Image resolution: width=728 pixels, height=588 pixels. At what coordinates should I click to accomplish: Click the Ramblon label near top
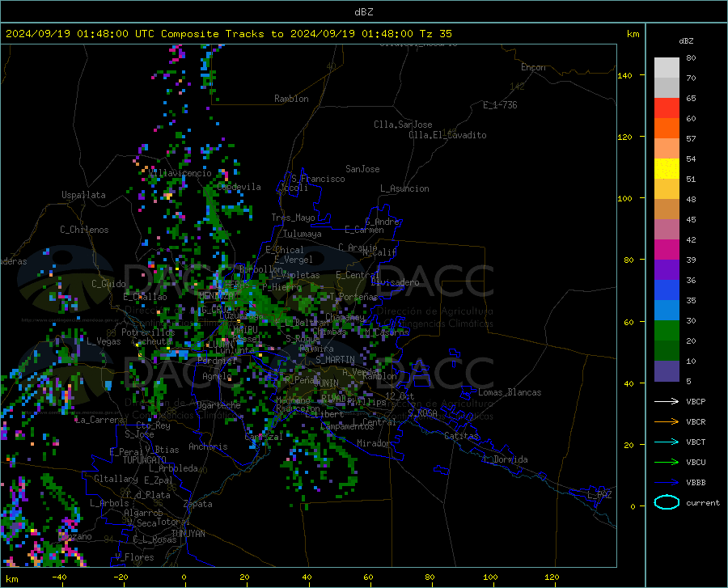(291, 99)
